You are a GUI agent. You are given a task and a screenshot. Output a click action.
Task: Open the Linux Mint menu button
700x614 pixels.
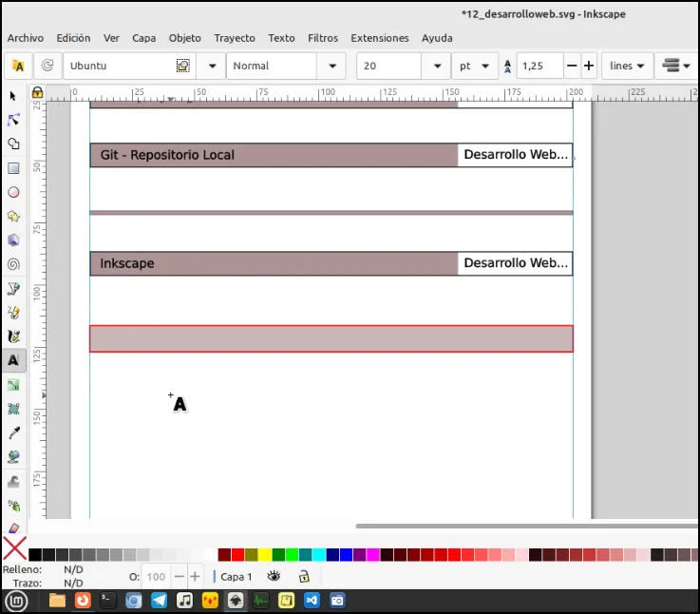click(x=16, y=601)
